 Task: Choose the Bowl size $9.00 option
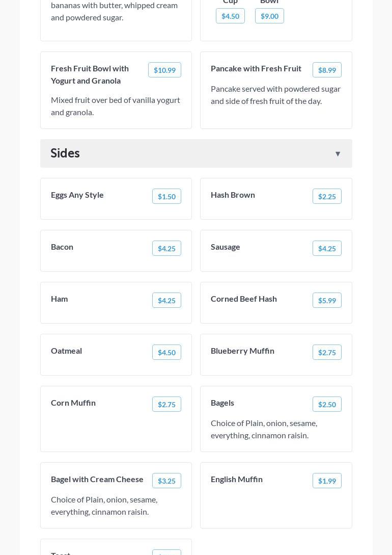[269, 16]
